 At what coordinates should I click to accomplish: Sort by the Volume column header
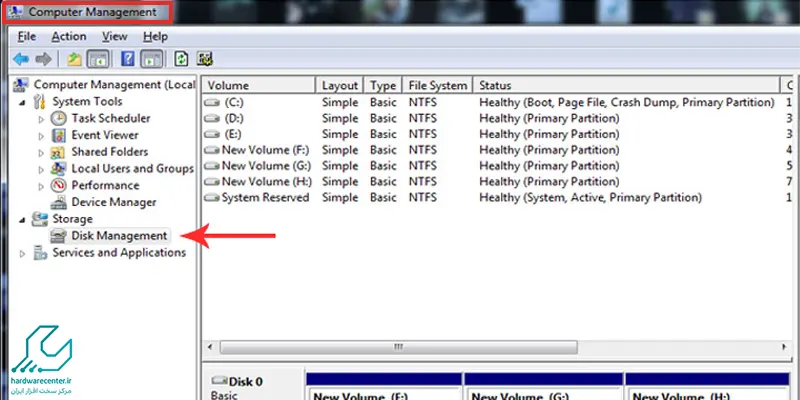click(x=259, y=85)
